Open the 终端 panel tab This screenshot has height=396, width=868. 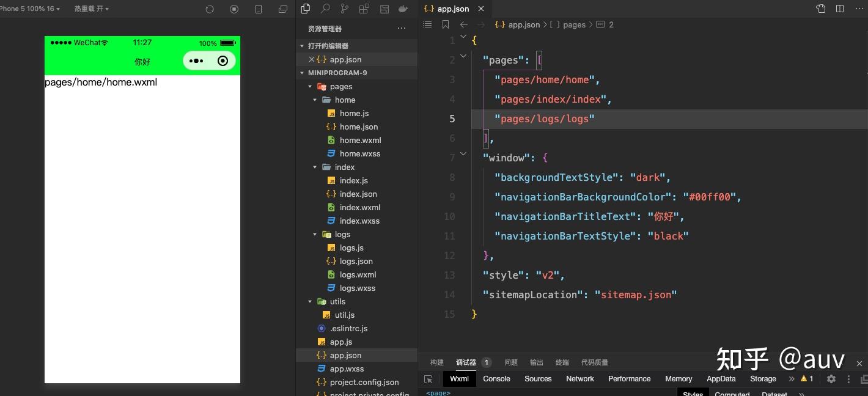(x=562, y=362)
